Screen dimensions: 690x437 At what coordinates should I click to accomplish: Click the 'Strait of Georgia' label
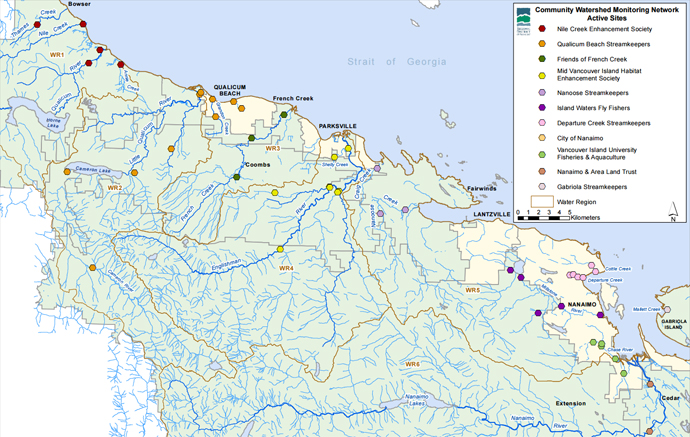tap(396, 62)
